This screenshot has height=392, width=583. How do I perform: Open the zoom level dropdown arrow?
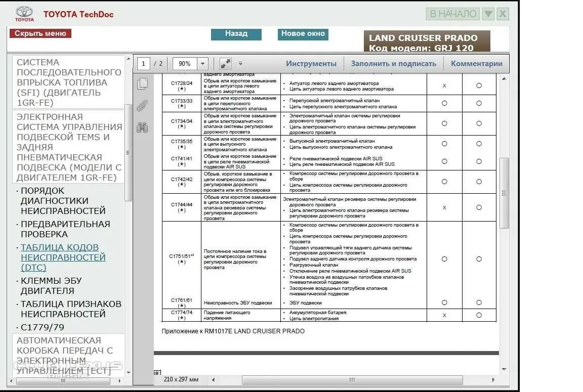click(202, 64)
